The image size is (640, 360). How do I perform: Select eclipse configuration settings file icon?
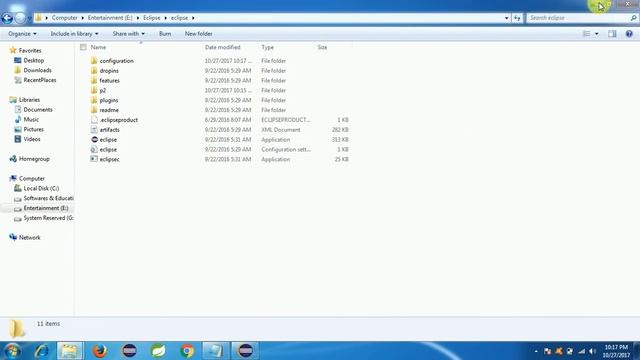pyautogui.click(x=94, y=149)
